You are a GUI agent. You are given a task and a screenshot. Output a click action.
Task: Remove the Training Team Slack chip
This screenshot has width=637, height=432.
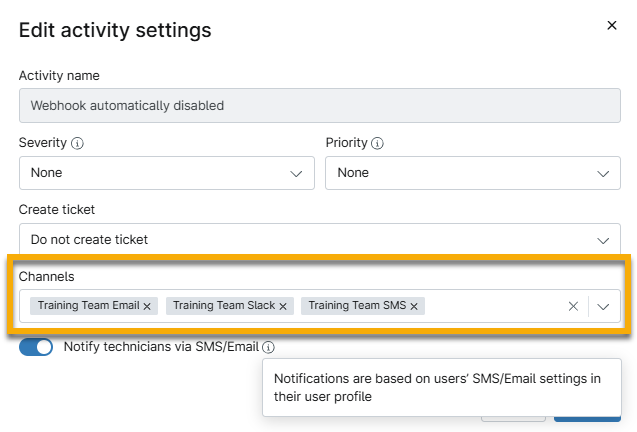(x=283, y=306)
